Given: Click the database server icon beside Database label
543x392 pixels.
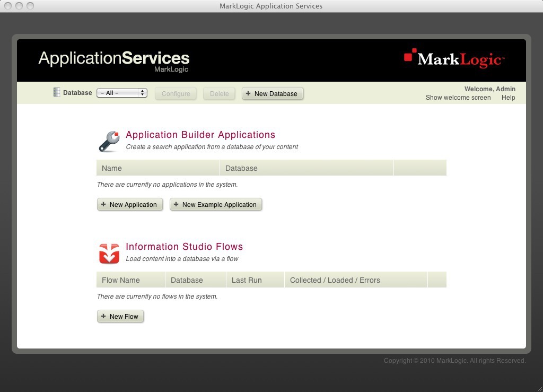Looking at the screenshot, I should click(56, 92).
